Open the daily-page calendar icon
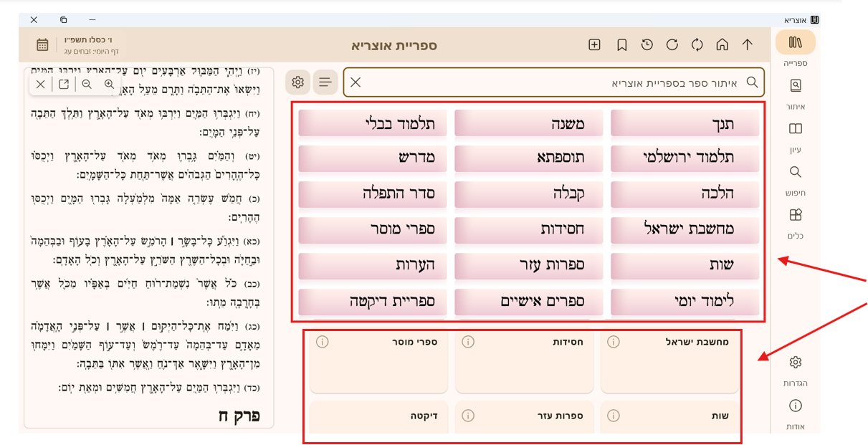This screenshot has height=445, width=868. [42, 44]
